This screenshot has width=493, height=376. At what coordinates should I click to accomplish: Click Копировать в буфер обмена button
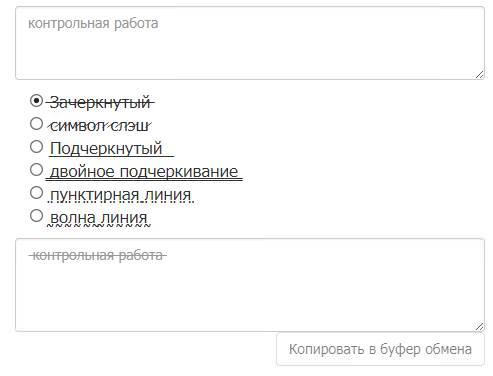point(380,349)
